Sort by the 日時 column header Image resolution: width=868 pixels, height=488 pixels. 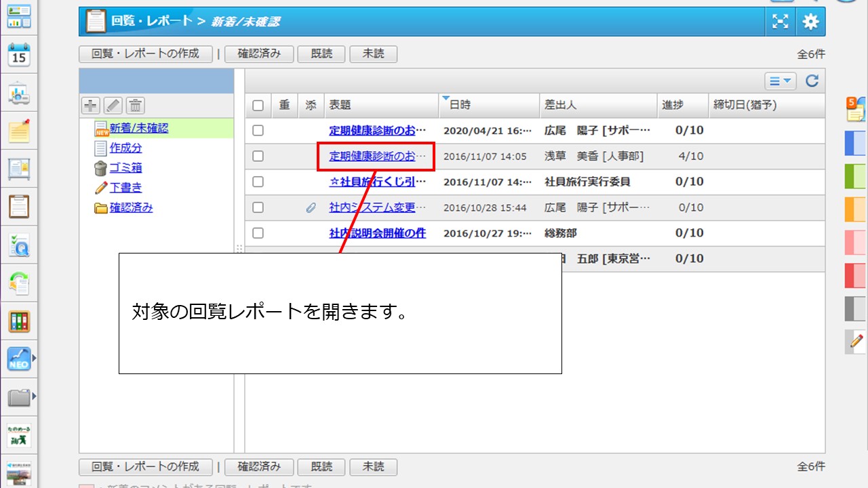489,105
